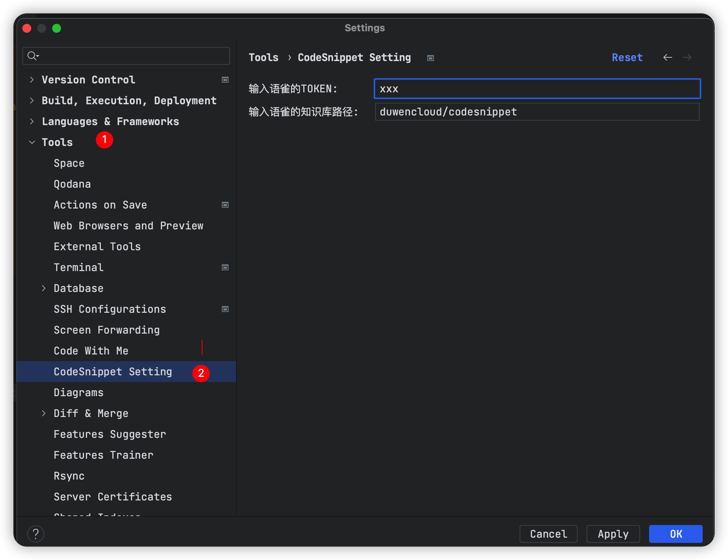Select the Tools category label
Viewport: 728px width, 560px height.
tap(57, 142)
